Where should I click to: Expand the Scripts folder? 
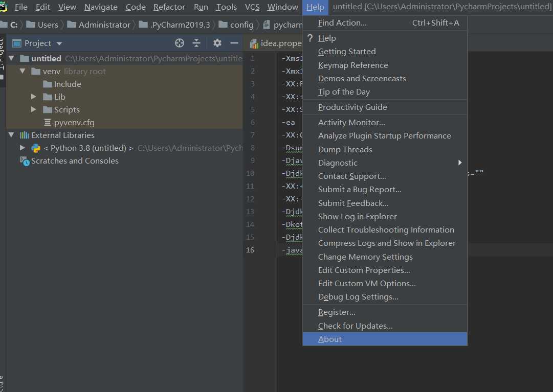(33, 109)
